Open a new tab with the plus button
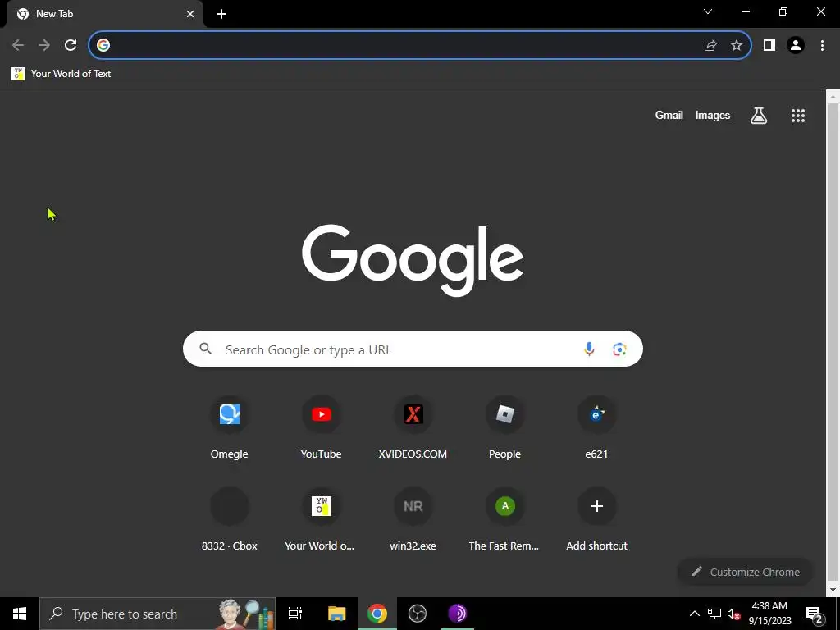Screen dimensions: 840x630 (221, 14)
